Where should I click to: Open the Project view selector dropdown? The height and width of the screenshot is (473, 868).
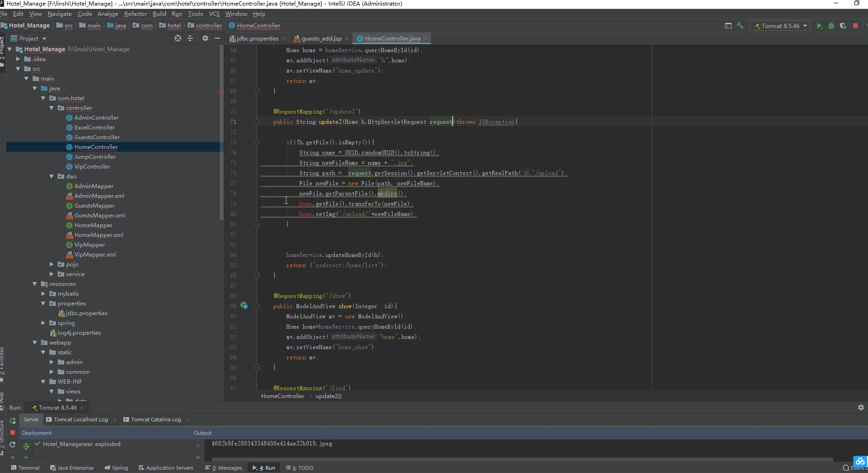coord(29,39)
